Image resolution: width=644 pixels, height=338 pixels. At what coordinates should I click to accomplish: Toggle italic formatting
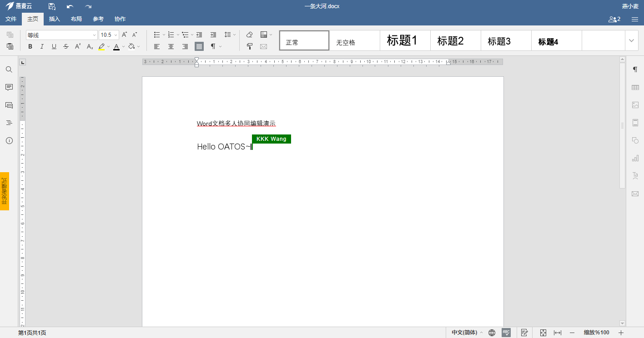click(x=42, y=46)
